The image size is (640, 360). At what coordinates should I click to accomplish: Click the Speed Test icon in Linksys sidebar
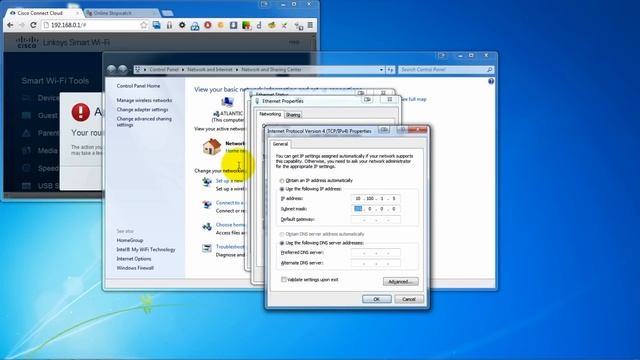pyautogui.click(x=27, y=168)
